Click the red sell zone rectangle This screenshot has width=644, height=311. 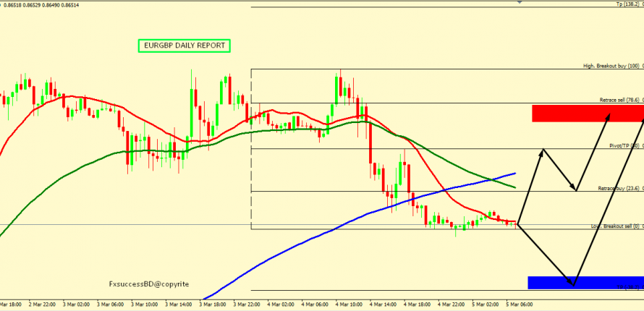tap(586, 113)
